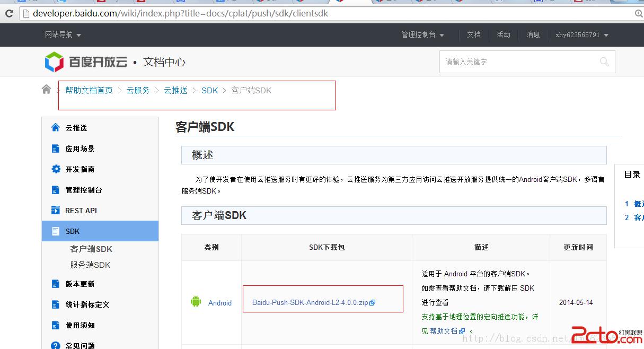Click the browser address bar URL
Screen dimensions: 644x349
point(181,13)
